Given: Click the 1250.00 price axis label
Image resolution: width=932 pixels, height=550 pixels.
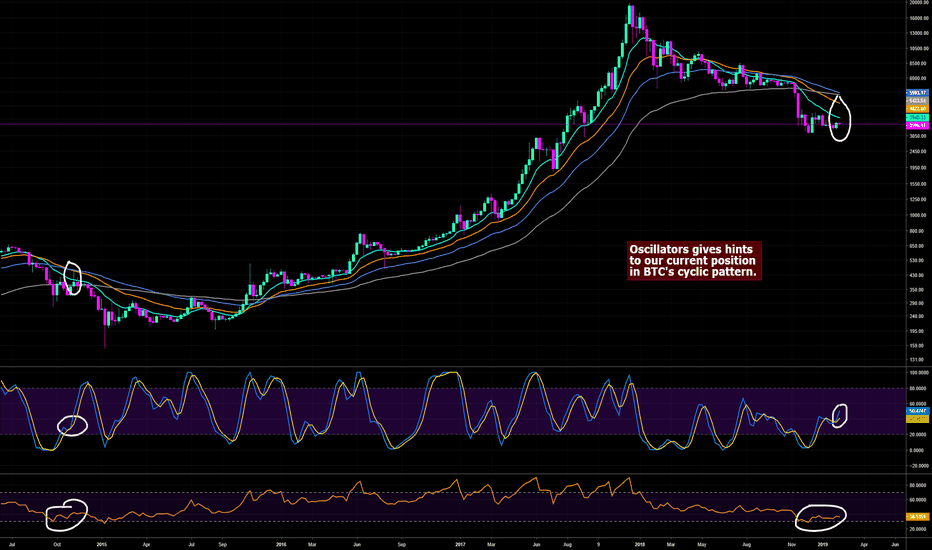Looking at the screenshot, I should pyautogui.click(x=919, y=200).
